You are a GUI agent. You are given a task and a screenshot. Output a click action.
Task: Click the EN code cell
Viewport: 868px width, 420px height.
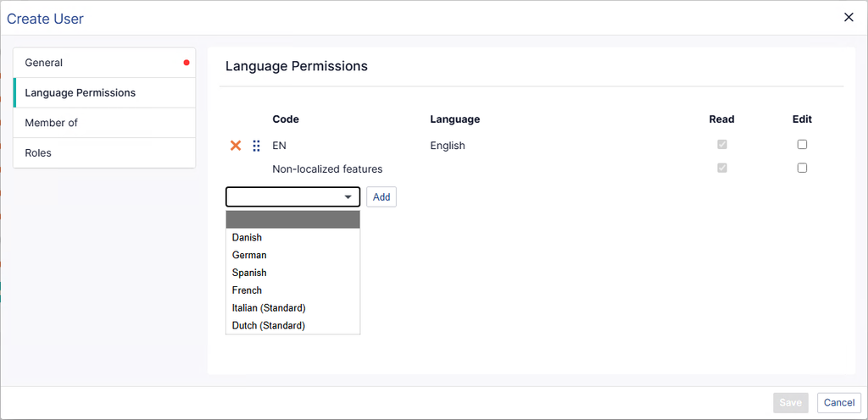click(279, 146)
